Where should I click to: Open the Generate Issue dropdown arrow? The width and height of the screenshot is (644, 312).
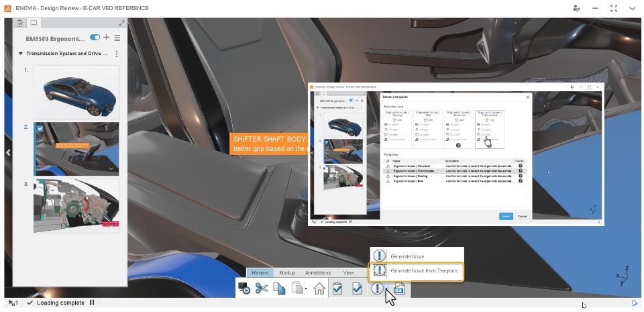tap(386, 291)
